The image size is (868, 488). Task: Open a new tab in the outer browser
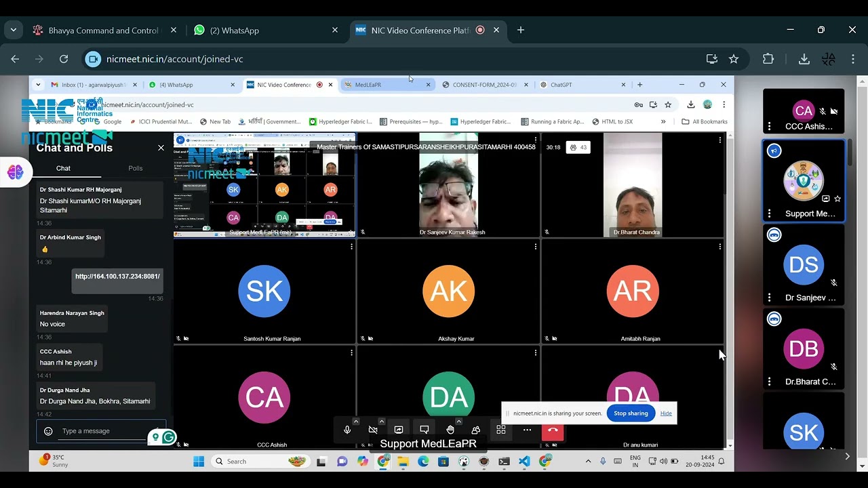[521, 30]
